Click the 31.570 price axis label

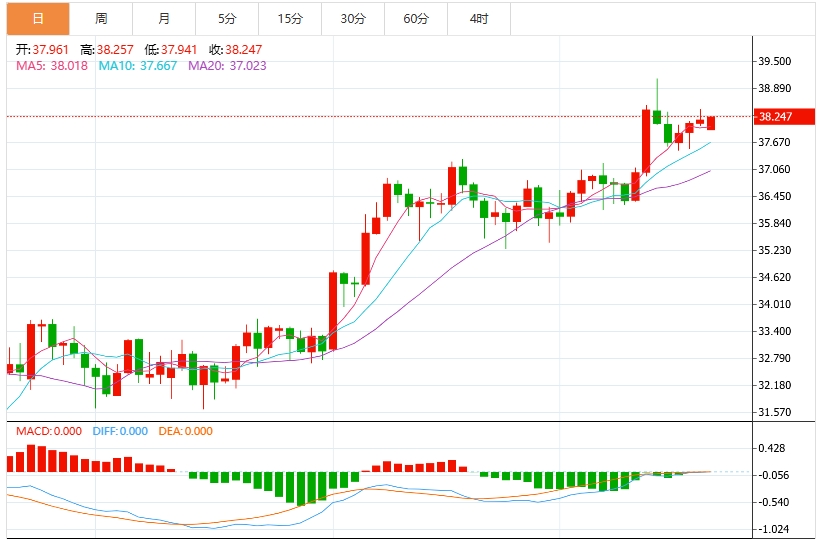pyautogui.click(x=775, y=412)
